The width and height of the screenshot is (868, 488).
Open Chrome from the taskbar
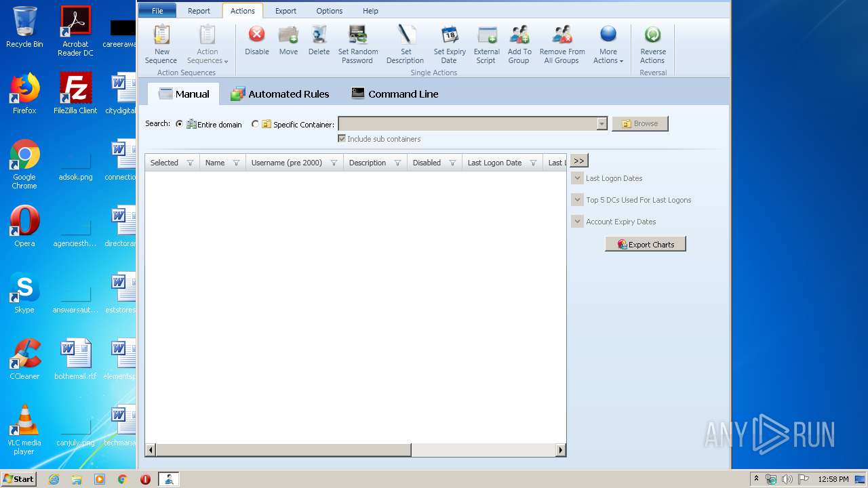(122, 479)
